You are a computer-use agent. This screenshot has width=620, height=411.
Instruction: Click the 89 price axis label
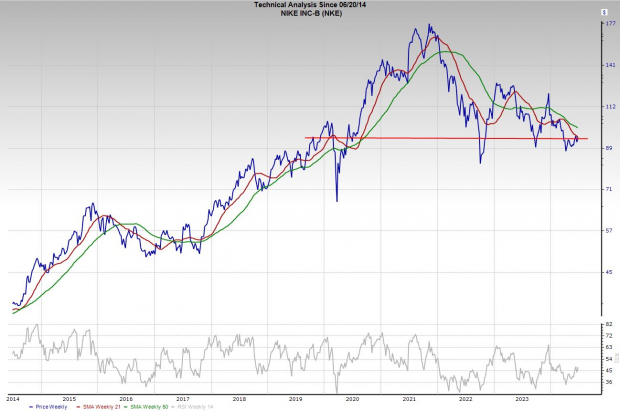pyautogui.click(x=607, y=148)
